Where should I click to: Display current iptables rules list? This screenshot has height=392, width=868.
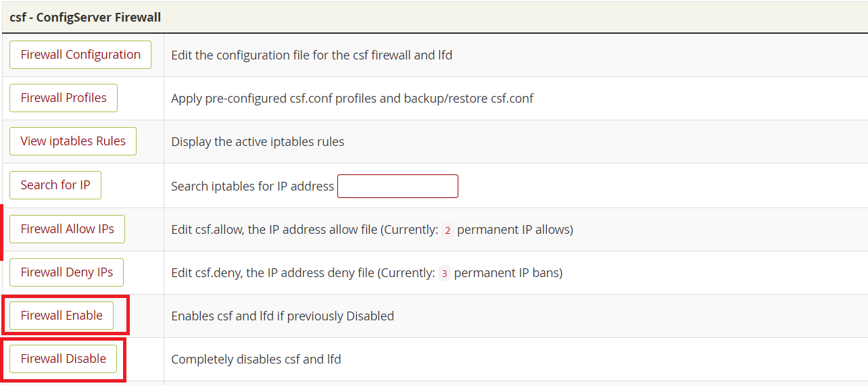(x=72, y=141)
